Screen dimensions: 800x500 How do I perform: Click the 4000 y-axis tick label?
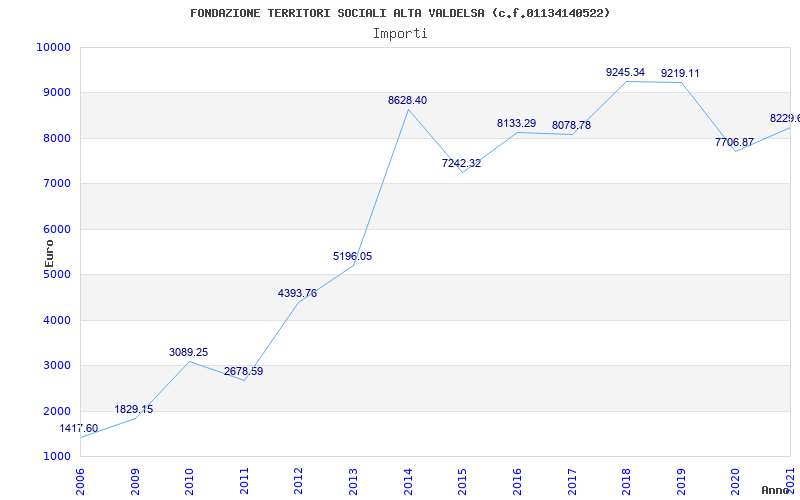pos(56,320)
